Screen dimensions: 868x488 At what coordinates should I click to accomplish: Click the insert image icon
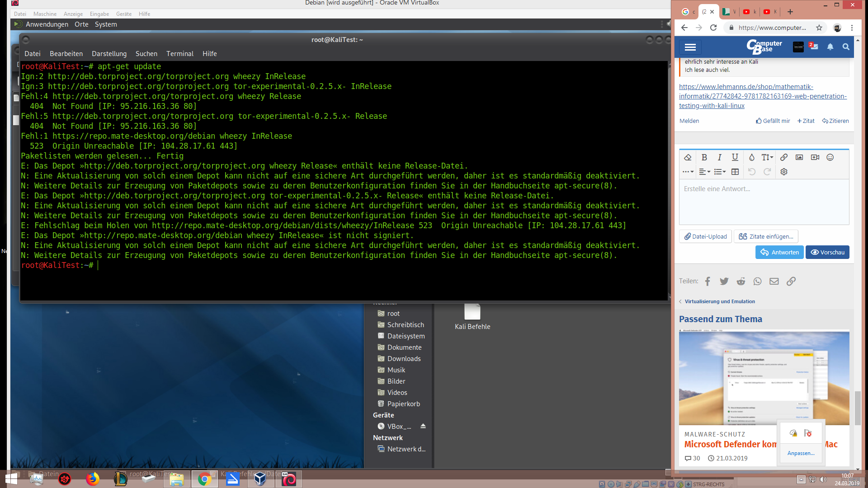799,157
